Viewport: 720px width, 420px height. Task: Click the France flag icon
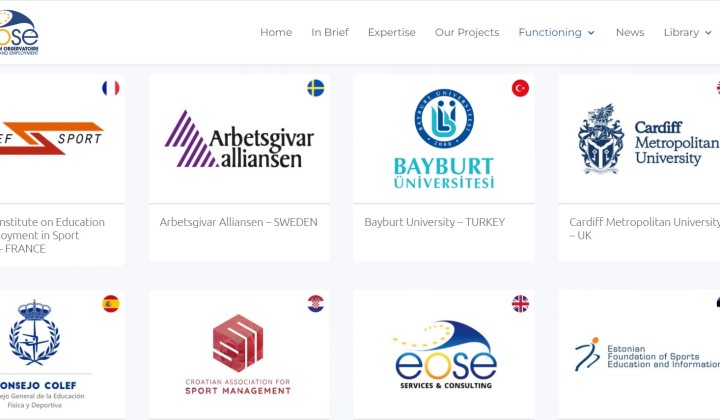click(x=111, y=88)
